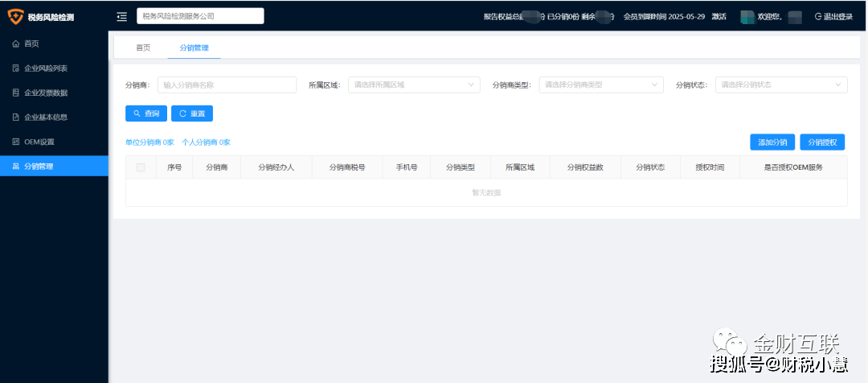868x383 pixels.
Task: Click the OEM设置 sidebar icon
Action: tap(16, 142)
